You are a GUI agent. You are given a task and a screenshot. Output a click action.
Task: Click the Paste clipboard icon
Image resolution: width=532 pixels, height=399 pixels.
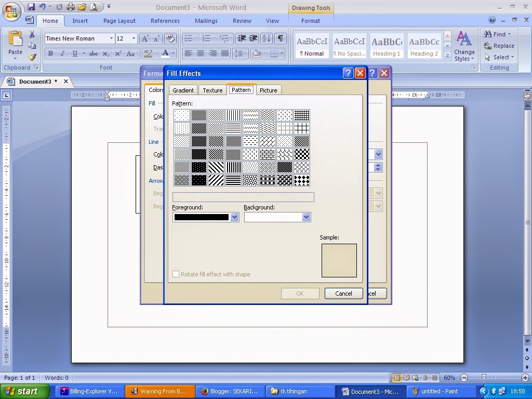(15, 38)
